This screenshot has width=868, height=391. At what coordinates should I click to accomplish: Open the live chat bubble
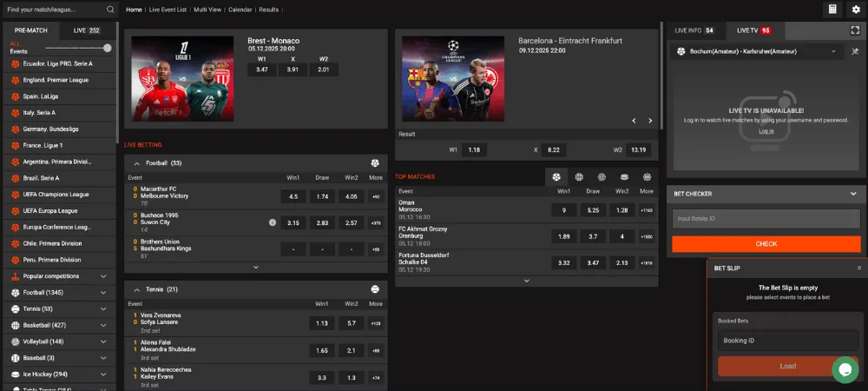[845, 368]
